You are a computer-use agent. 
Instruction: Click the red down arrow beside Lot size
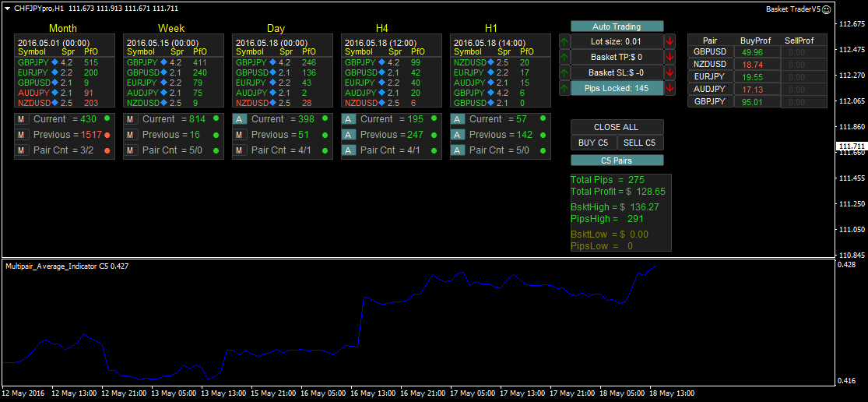[669, 41]
